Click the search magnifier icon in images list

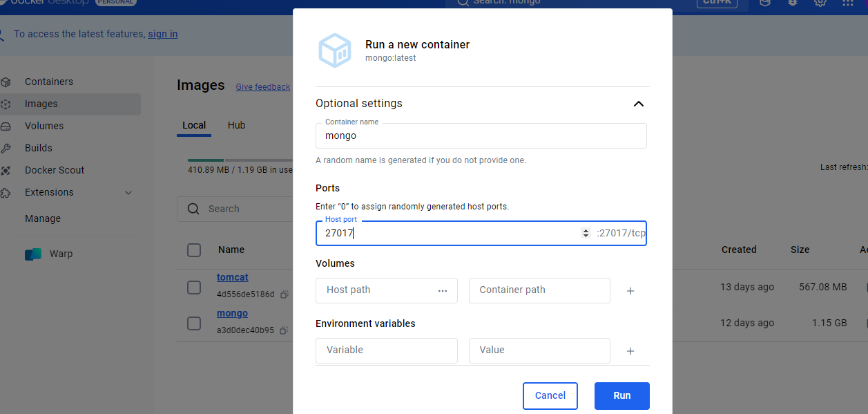click(195, 209)
